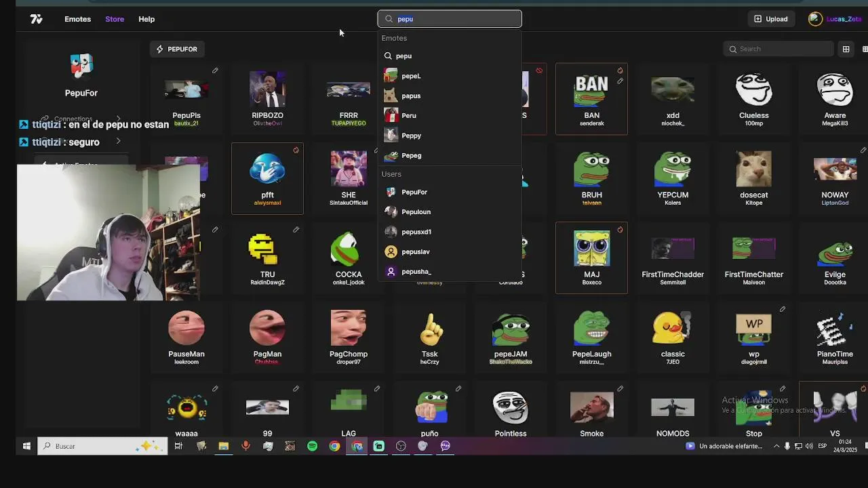The height and width of the screenshot is (488, 868).
Task: Choose the Pepeg emote suggestion
Action: [450, 155]
